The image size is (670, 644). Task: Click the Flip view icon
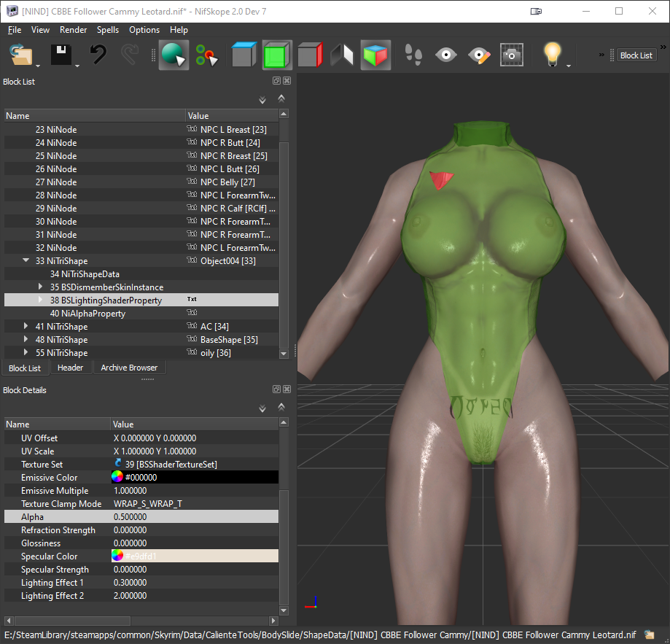(342, 55)
